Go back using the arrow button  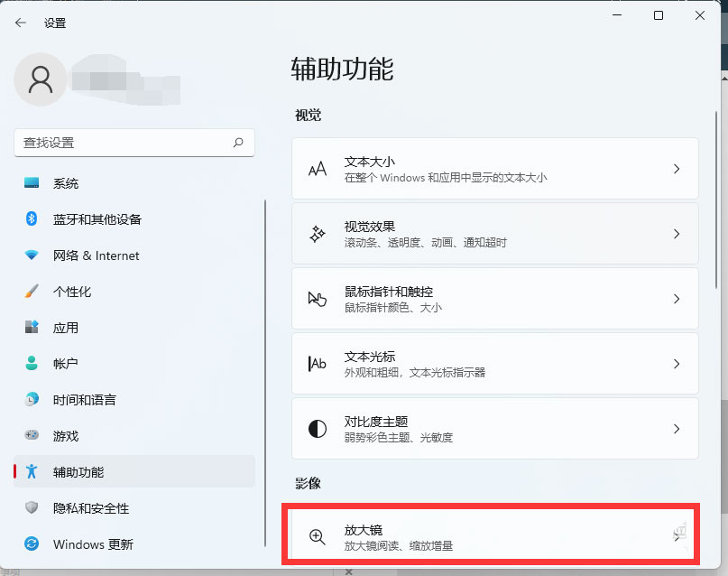coord(20,23)
